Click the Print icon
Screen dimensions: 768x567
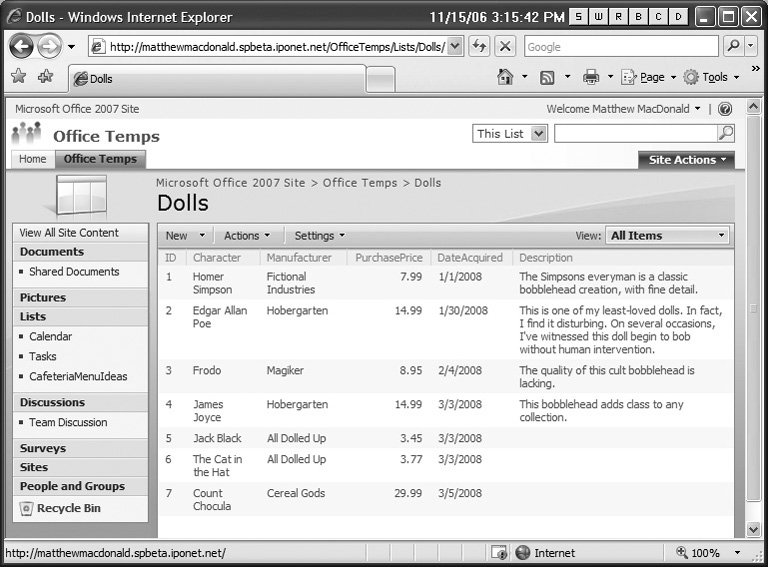(591, 77)
